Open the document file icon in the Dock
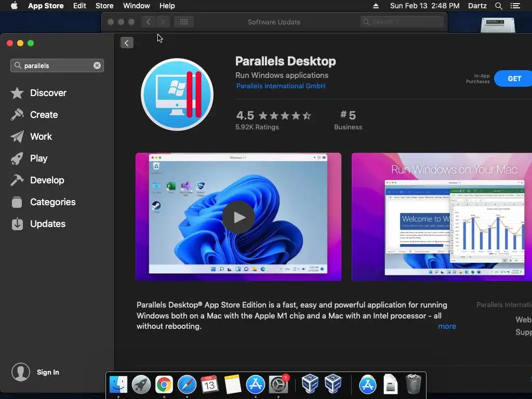The width and height of the screenshot is (532, 399). click(x=391, y=384)
